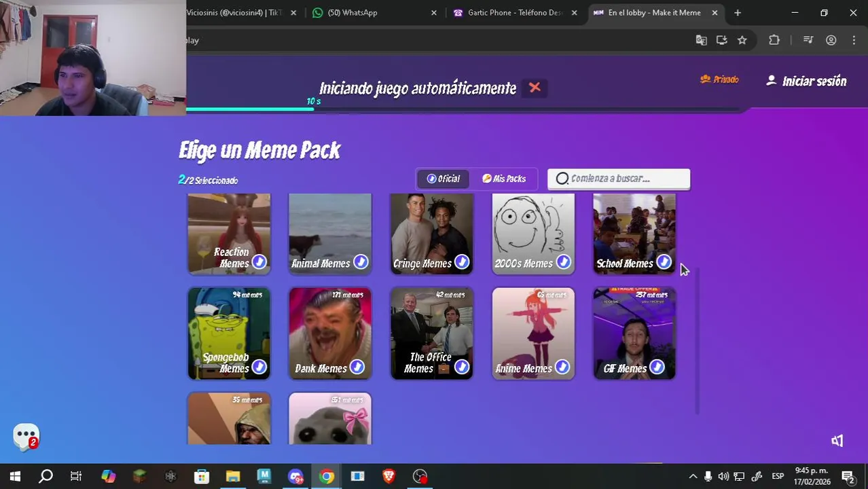The height and width of the screenshot is (489, 868).
Task: Select the pack thumbnail with the hooded man
Action: click(x=229, y=418)
